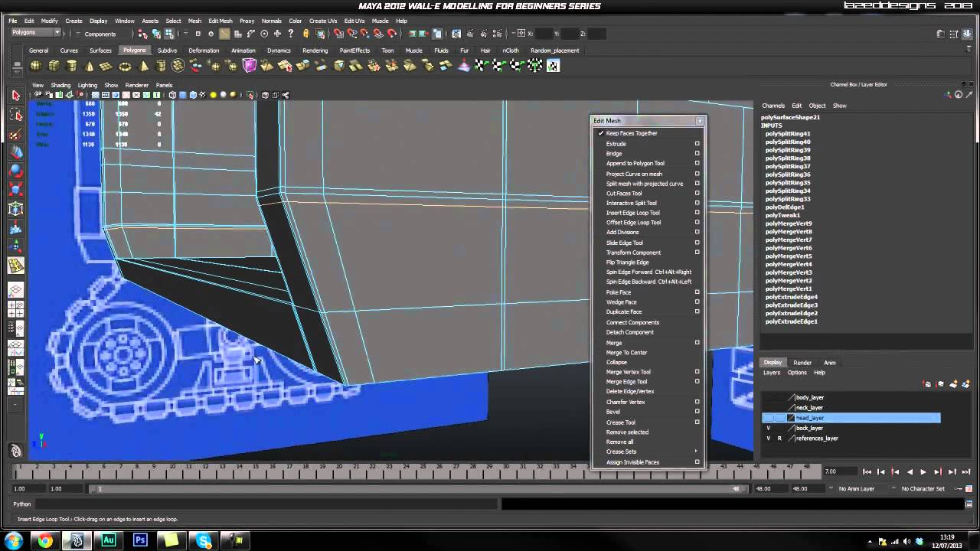Open Skype from the taskbar
Viewport: 980px width, 551px height.
[x=204, y=540]
